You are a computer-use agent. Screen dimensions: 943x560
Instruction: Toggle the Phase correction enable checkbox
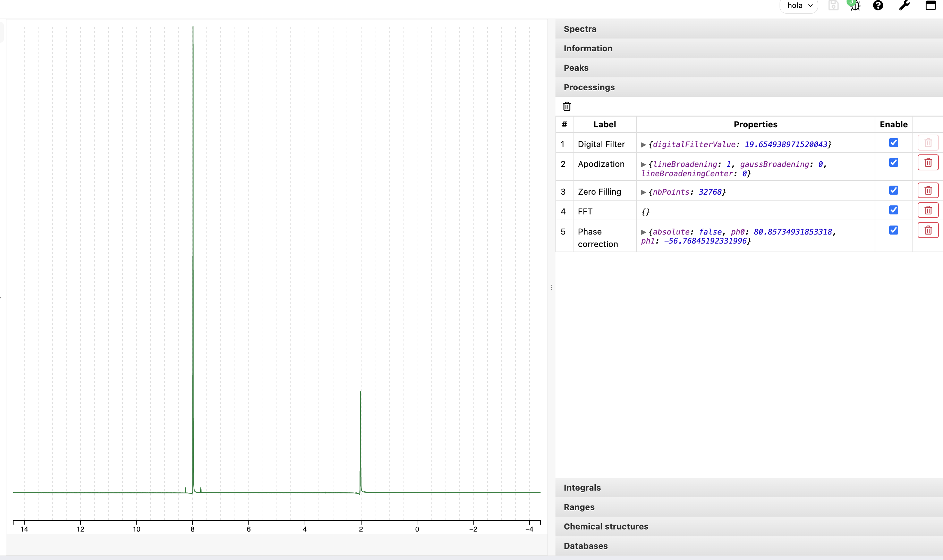pos(893,230)
